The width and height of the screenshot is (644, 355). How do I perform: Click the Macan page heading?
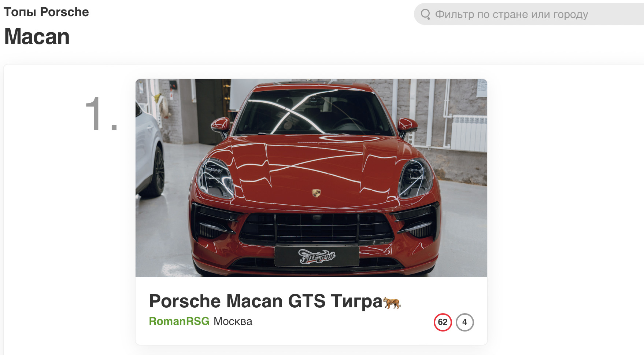tap(37, 37)
